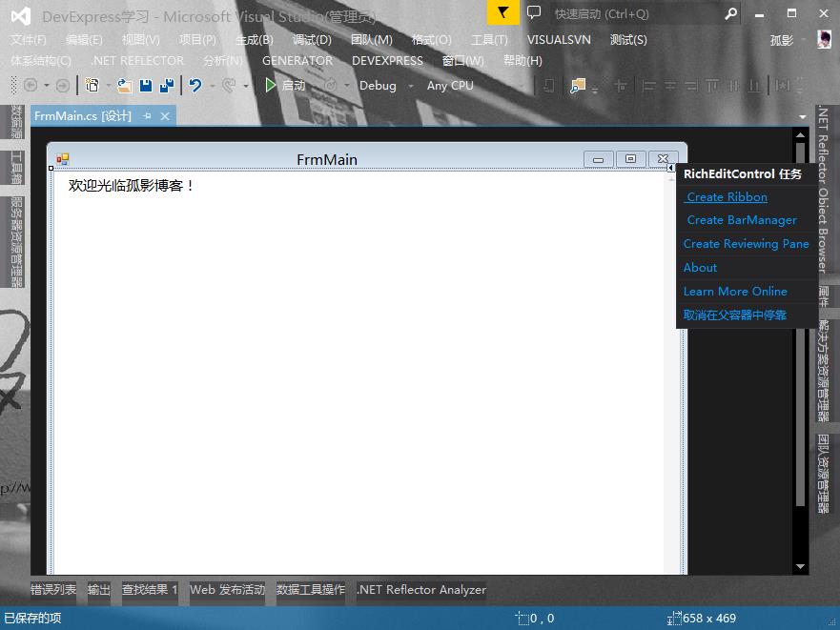Click the navigate backward arrow icon

(31, 85)
